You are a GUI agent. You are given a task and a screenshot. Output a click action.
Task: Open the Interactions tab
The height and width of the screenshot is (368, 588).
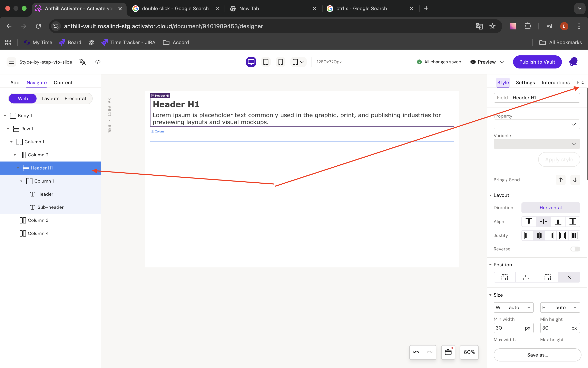click(556, 83)
